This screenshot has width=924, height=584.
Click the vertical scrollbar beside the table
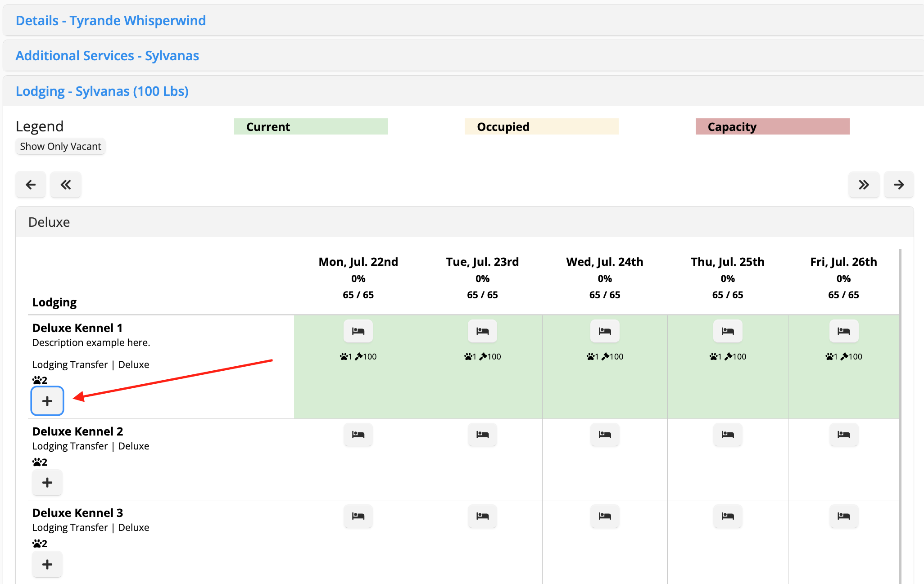pyautogui.click(x=900, y=416)
